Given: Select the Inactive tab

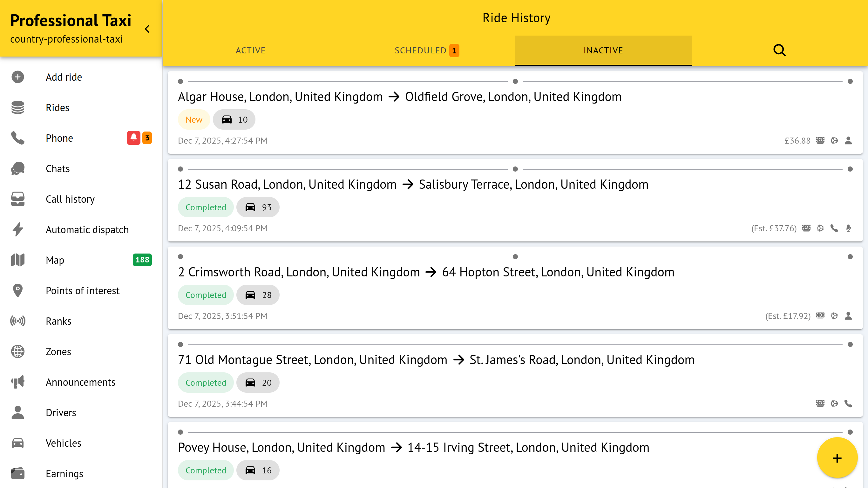Looking at the screenshot, I should (x=603, y=51).
